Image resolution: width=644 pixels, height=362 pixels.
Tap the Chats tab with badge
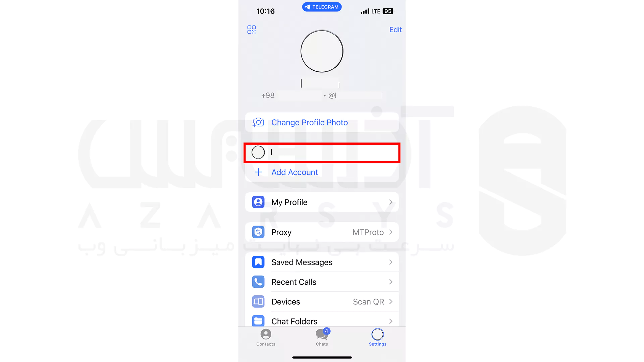pyautogui.click(x=322, y=337)
